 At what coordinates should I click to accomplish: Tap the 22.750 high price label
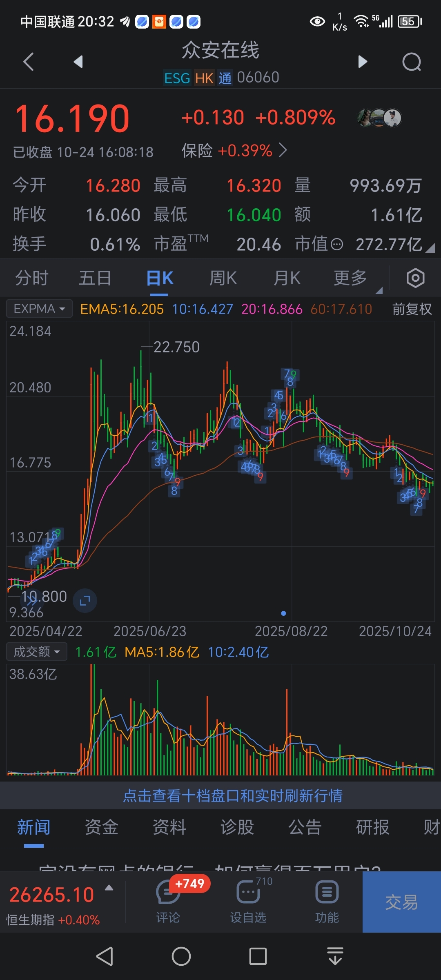176,347
